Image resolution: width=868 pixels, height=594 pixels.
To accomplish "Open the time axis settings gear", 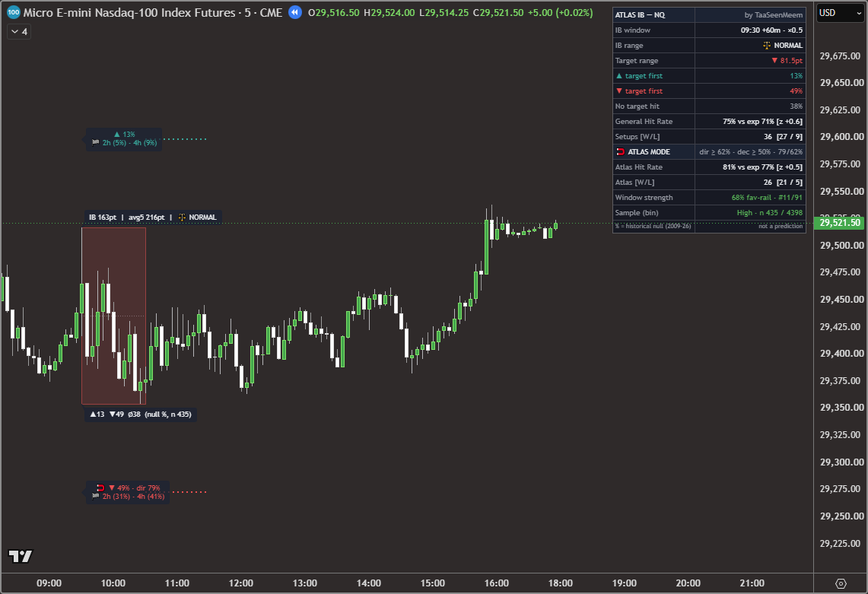I will click(841, 583).
